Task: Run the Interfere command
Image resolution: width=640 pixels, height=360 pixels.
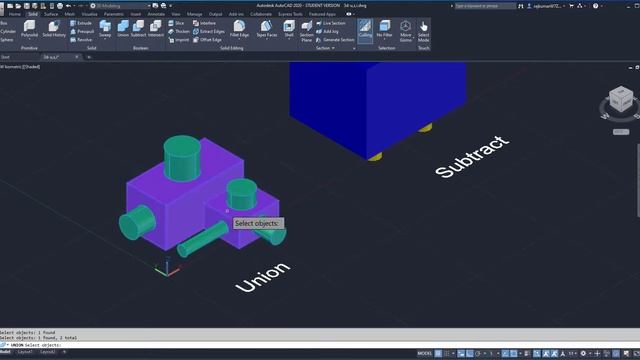Action: pyautogui.click(x=204, y=23)
